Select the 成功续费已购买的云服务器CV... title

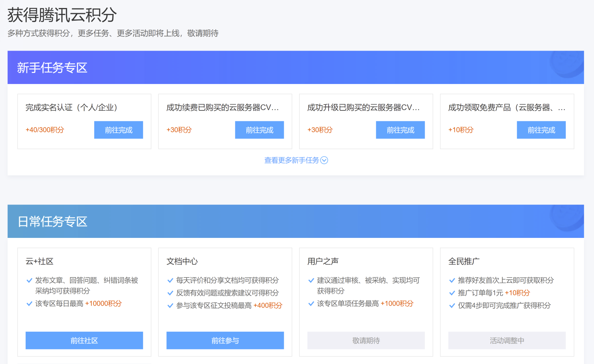click(223, 107)
